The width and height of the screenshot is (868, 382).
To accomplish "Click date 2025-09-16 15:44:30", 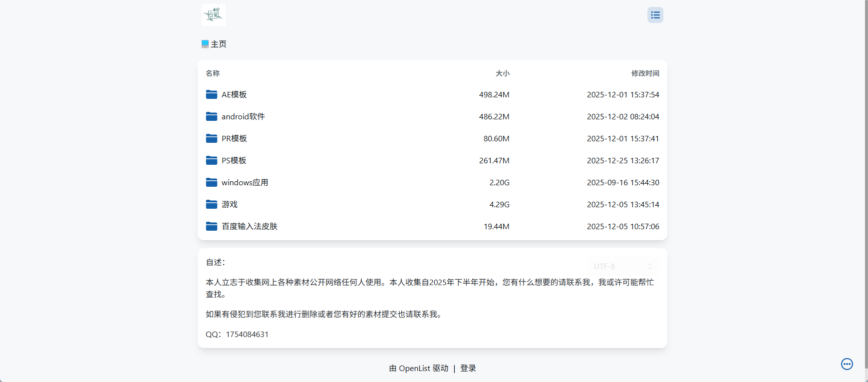I will pyautogui.click(x=623, y=182).
